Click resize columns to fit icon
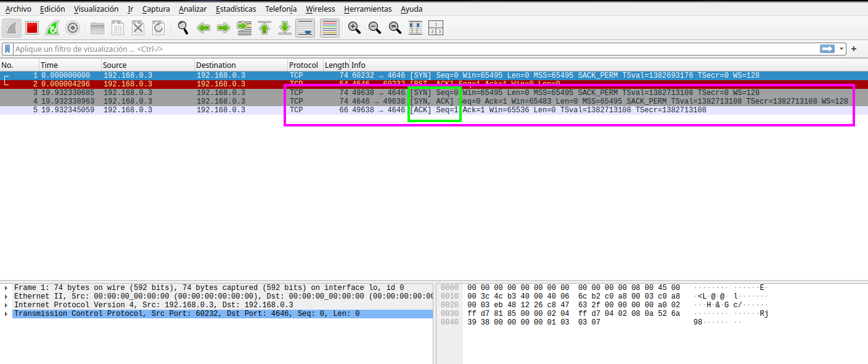 tap(416, 28)
